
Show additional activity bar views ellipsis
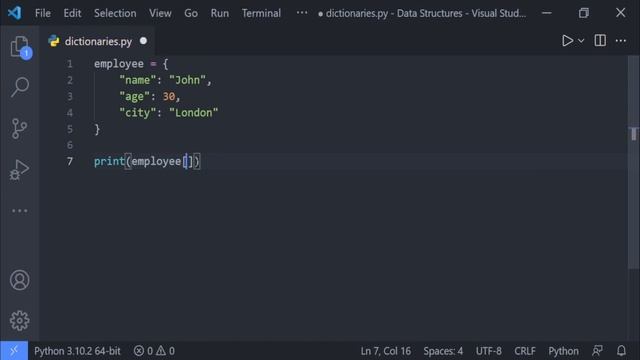point(20,211)
